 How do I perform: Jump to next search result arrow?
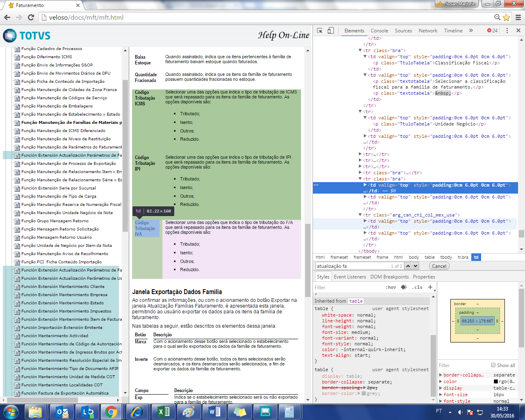coord(416,266)
